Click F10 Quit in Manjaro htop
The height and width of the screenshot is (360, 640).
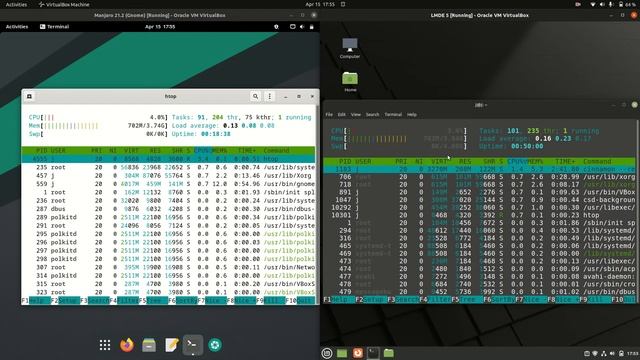[300, 301]
